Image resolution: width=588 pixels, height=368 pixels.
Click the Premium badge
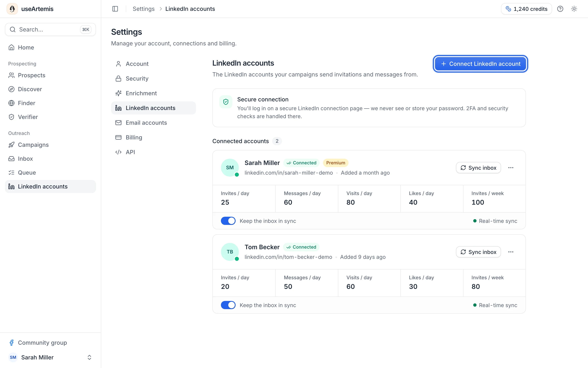coord(336,163)
